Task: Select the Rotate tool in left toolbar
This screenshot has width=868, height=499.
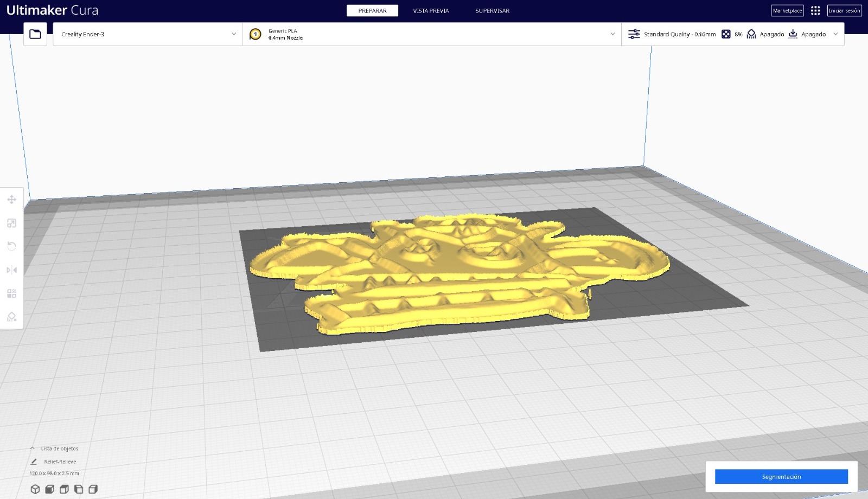Action: [x=11, y=246]
